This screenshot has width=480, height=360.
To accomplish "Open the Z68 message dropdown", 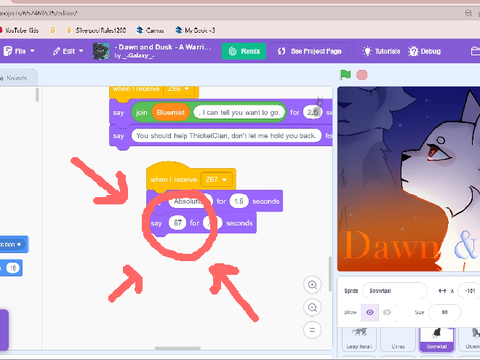I will tap(179, 89).
